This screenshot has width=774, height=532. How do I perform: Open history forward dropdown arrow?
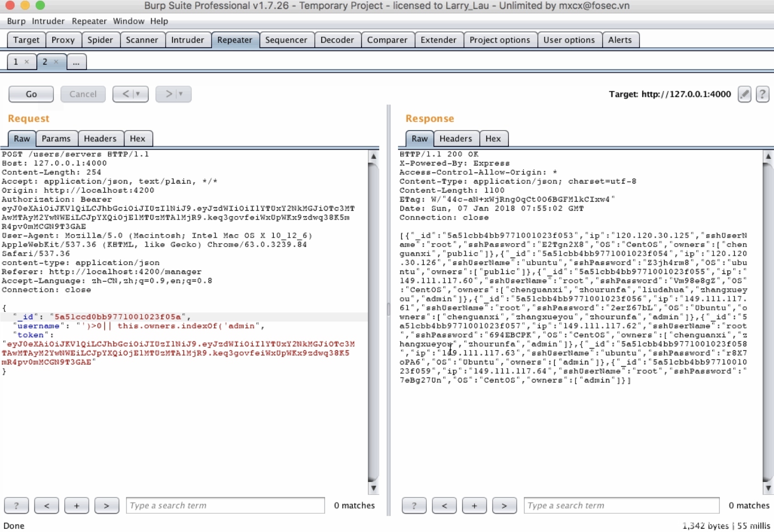tap(181, 94)
